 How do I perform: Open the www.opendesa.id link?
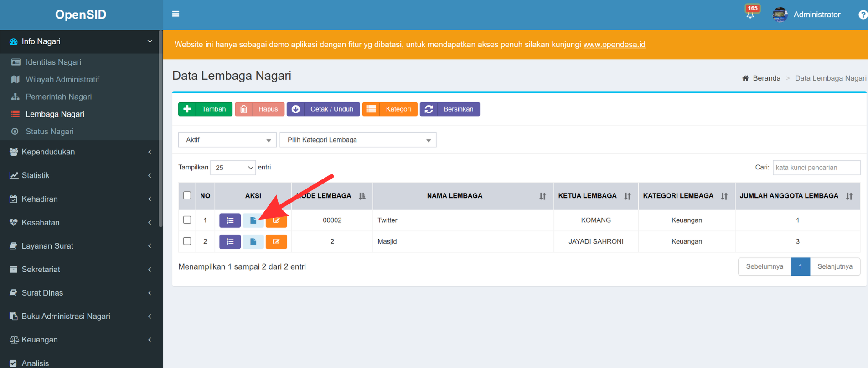tap(614, 45)
